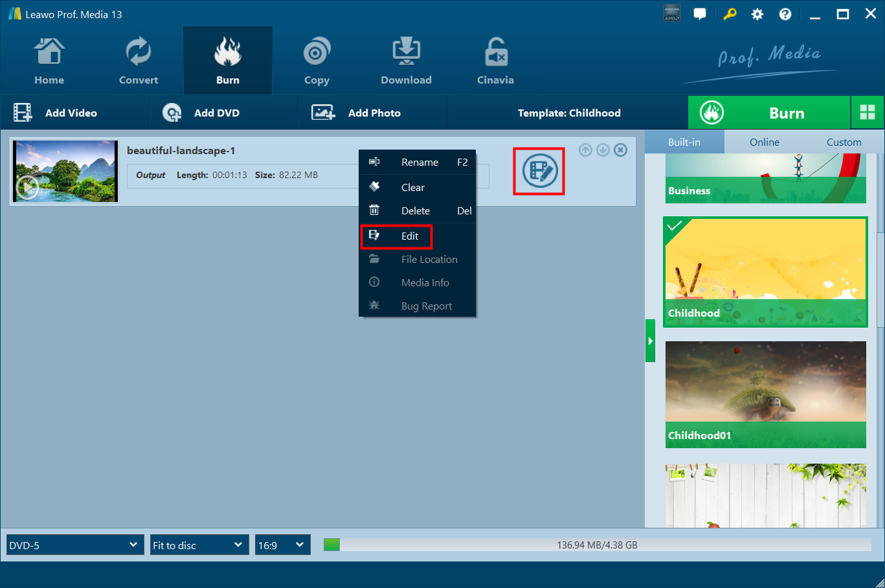The height and width of the screenshot is (588, 885).
Task: Choose Media Info from the context menu
Action: (418, 282)
